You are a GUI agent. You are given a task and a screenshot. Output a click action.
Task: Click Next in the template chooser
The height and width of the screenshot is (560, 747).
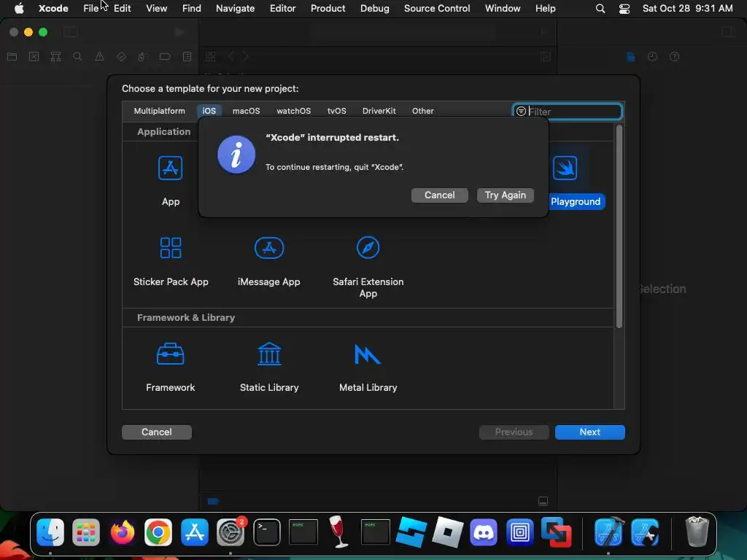pyautogui.click(x=589, y=432)
